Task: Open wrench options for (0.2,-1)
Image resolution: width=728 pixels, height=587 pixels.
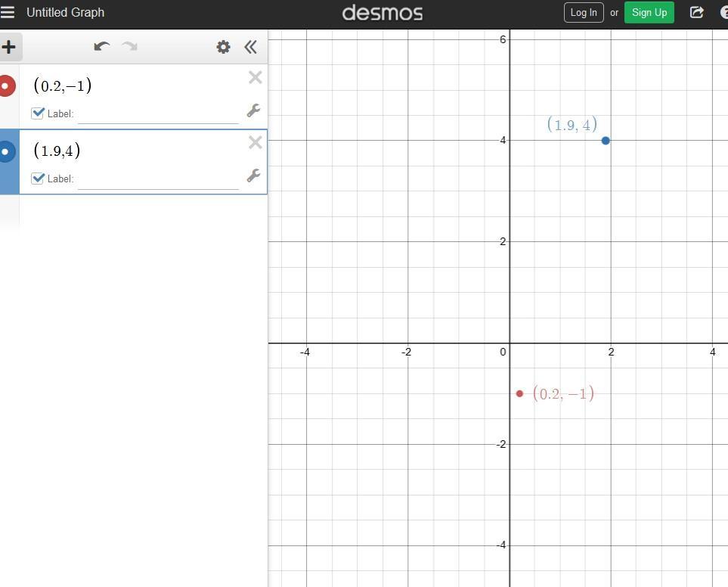Action: pos(253,110)
